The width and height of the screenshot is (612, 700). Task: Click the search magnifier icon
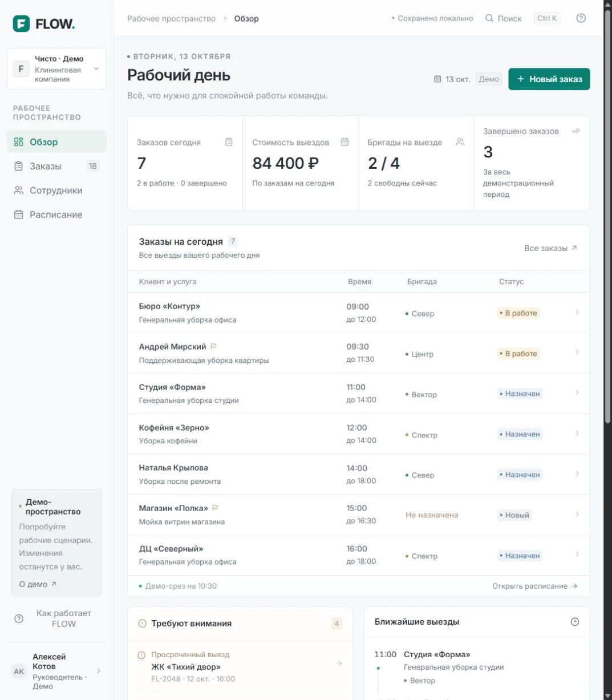click(x=489, y=18)
